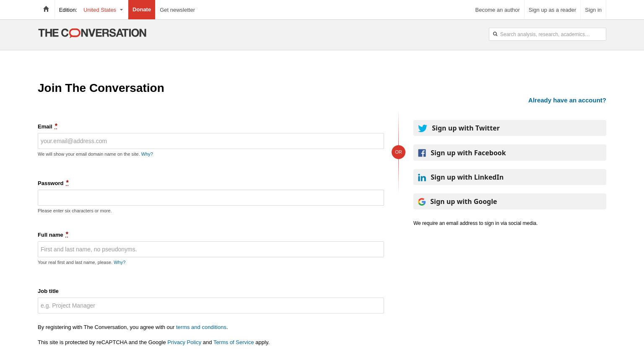This screenshot has height=350, width=644.
Task: Click the Facebook logo icon
Action: (422, 153)
